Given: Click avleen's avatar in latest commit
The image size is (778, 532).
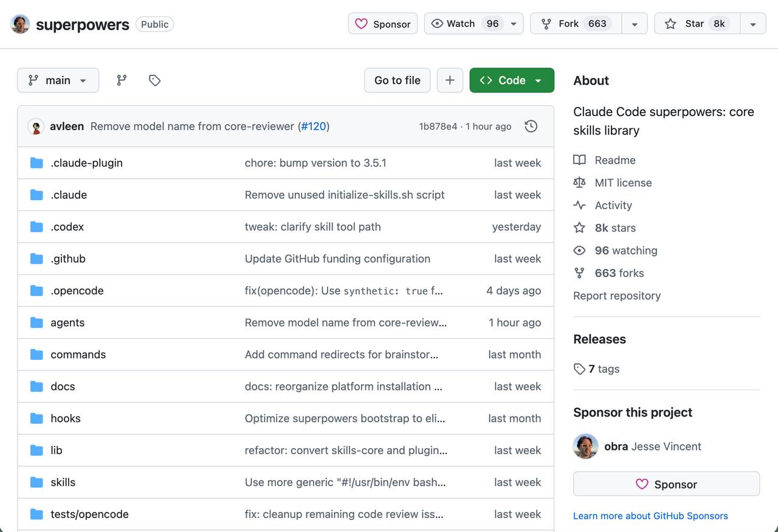Looking at the screenshot, I should point(36,126).
